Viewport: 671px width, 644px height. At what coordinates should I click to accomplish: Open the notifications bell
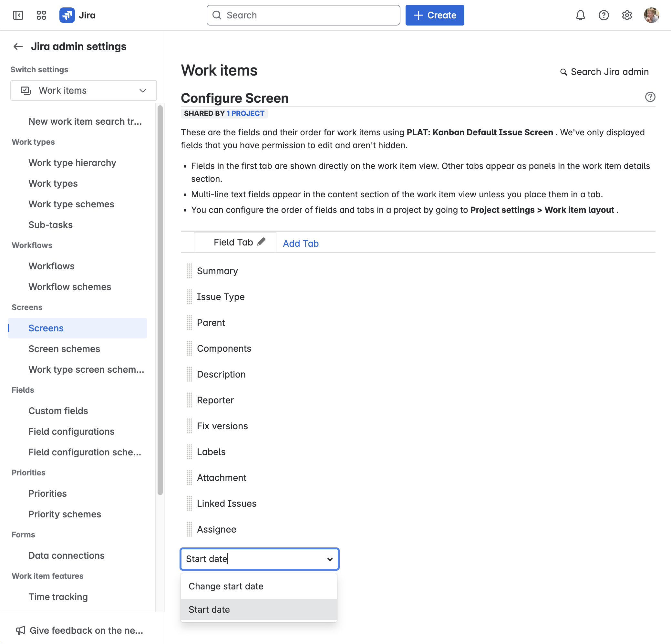click(580, 15)
